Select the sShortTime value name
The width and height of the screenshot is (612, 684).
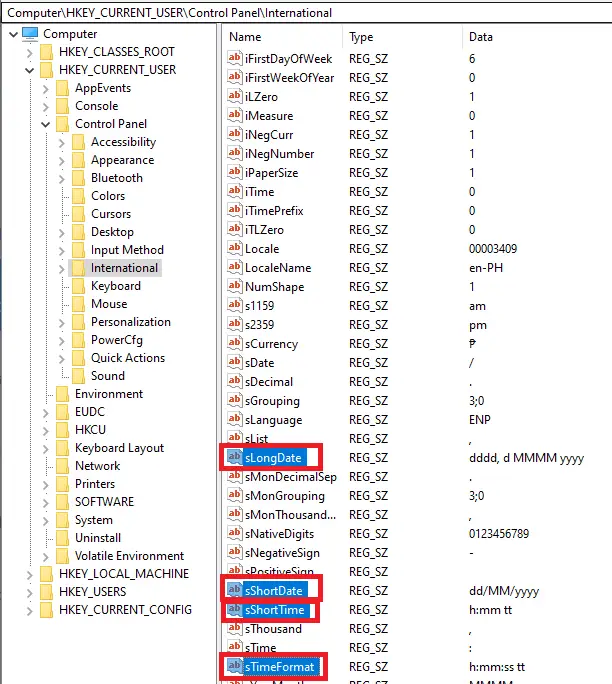click(x=274, y=610)
